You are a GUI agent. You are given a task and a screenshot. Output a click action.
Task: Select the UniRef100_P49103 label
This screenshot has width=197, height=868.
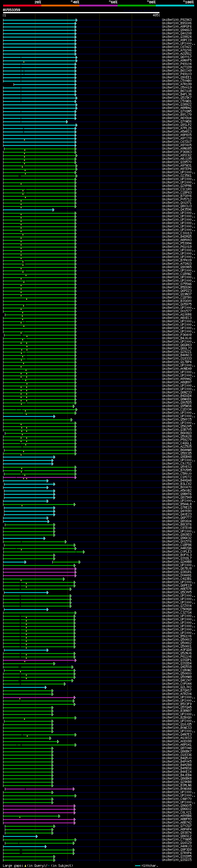[177, 74]
